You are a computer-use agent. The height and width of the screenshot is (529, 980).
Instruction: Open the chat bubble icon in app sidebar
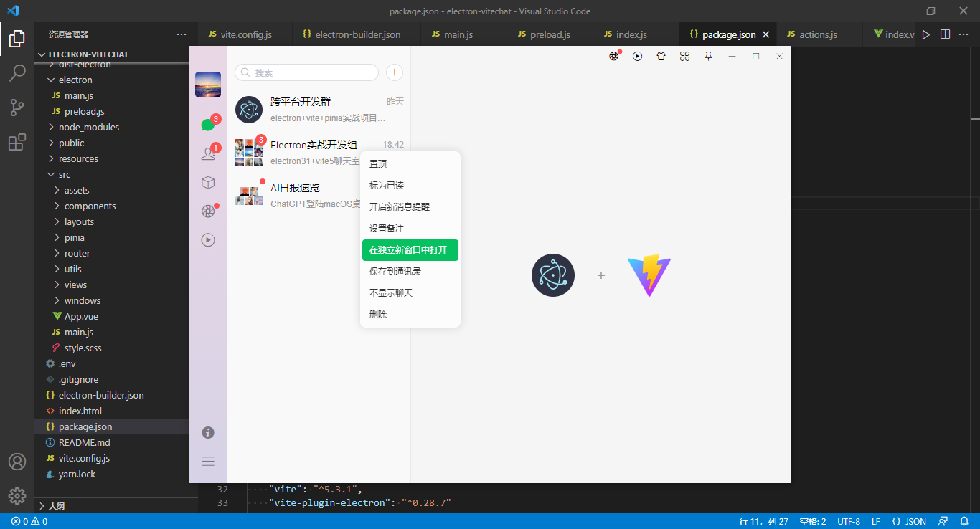click(x=208, y=123)
